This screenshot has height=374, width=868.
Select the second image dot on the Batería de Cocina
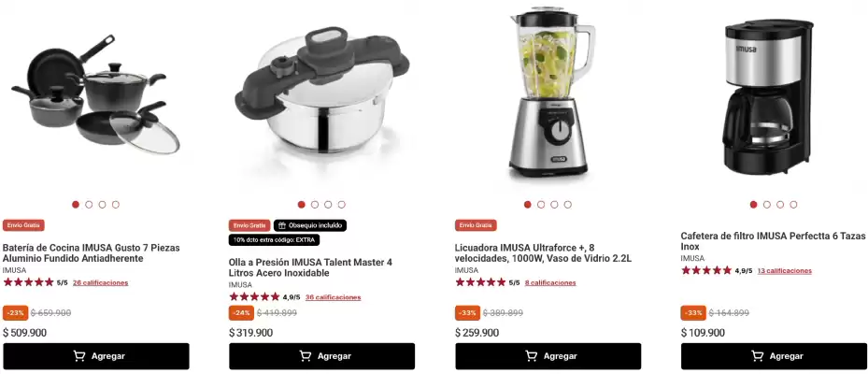pos(89,205)
